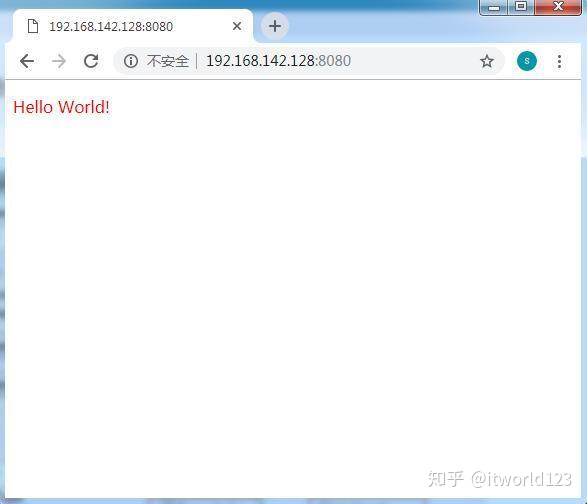
Task: Open a new tab with the plus button
Action: click(275, 26)
